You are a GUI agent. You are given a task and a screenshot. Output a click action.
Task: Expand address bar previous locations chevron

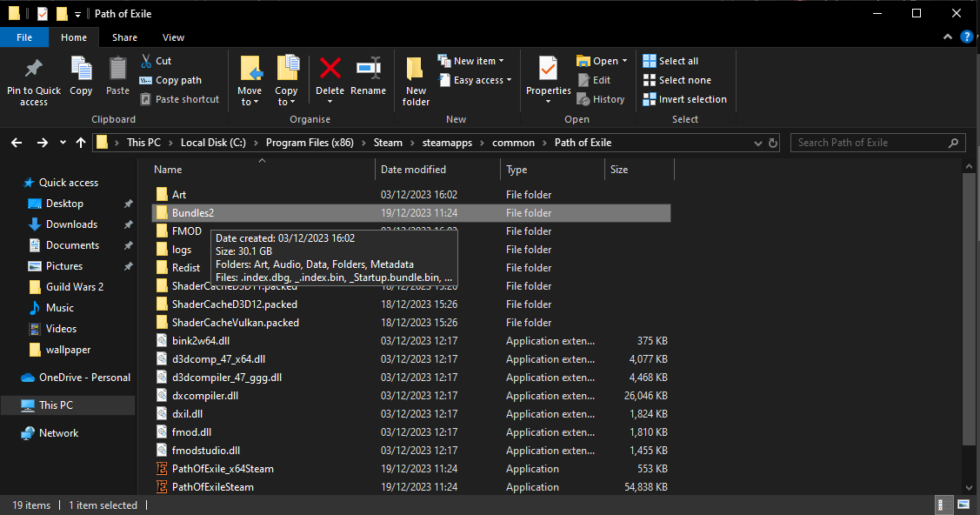click(x=757, y=144)
